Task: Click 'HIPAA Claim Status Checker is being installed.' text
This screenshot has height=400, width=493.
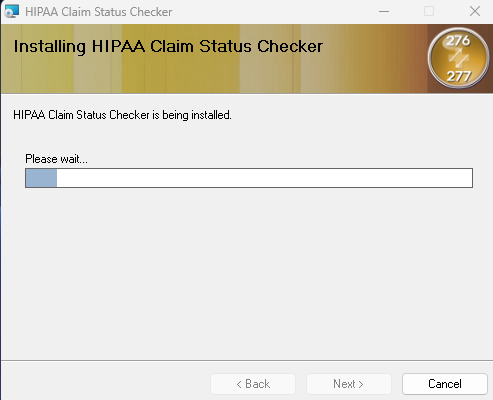Action: coord(122,115)
